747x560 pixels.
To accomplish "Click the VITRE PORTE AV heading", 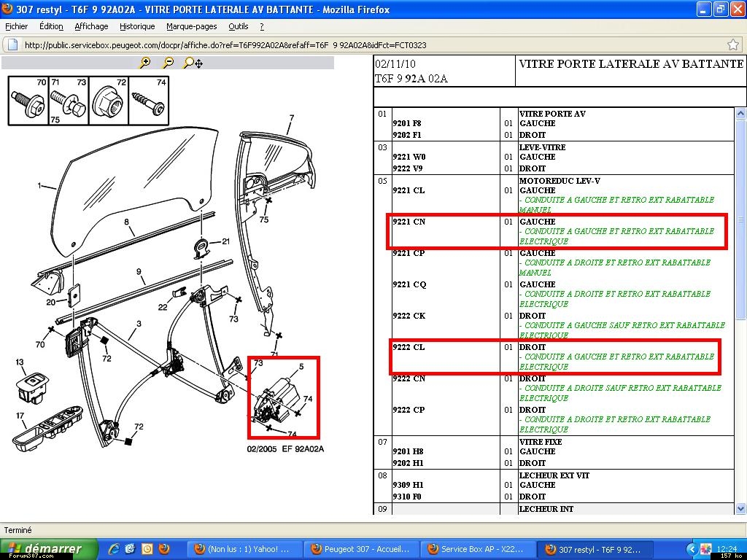I will pyautogui.click(x=552, y=114).
